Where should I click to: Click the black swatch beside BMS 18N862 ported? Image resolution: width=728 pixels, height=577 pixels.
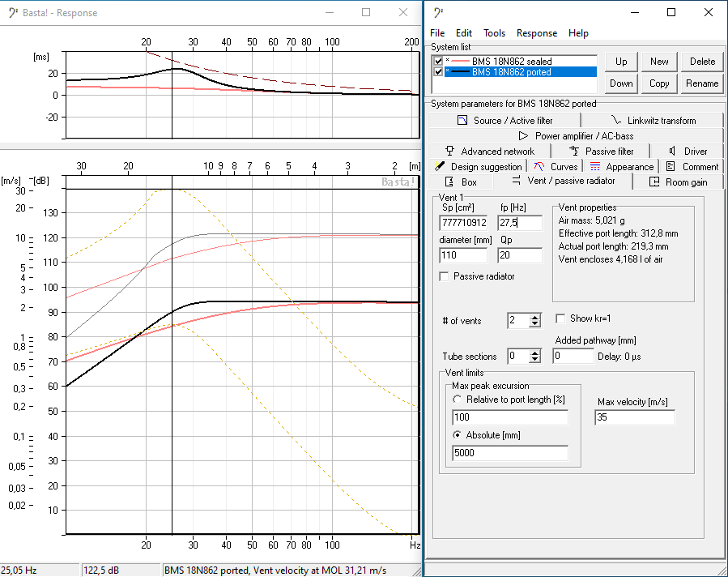coord(461,72)
